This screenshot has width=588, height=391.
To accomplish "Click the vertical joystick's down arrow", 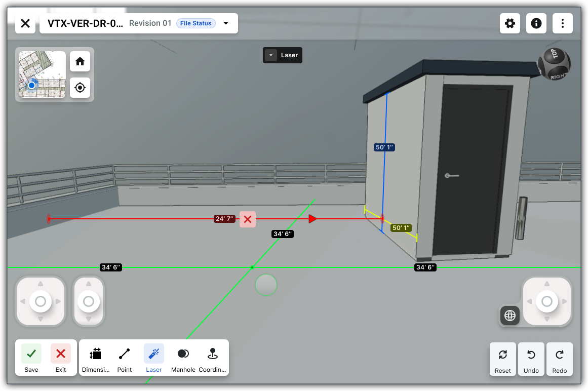I will coord(89,319).
